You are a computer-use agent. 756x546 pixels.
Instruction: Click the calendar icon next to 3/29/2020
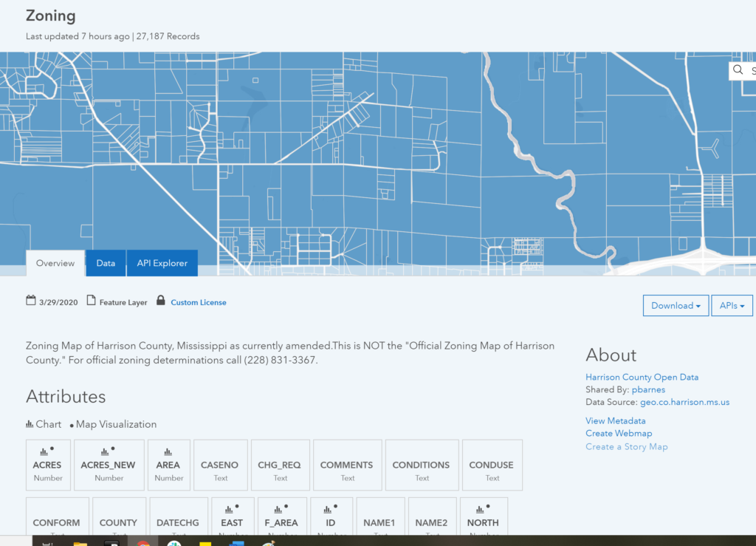pyautogui.click(x=30, y=301)
